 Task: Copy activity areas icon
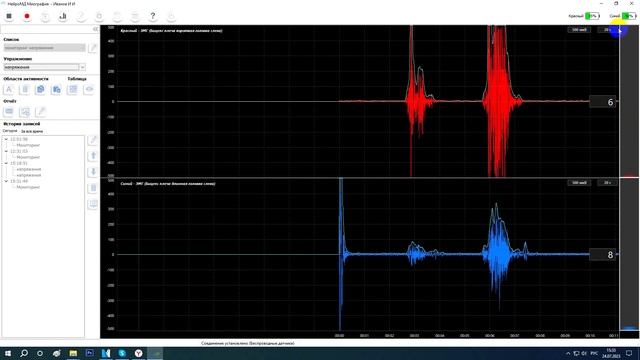pyautogui.click(x=40, y=89)
